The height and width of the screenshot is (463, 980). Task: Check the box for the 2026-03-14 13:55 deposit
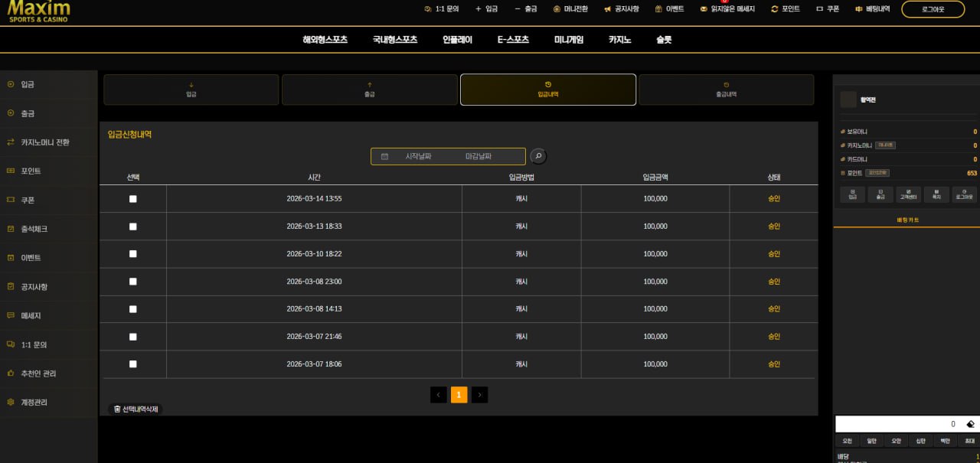133,199
